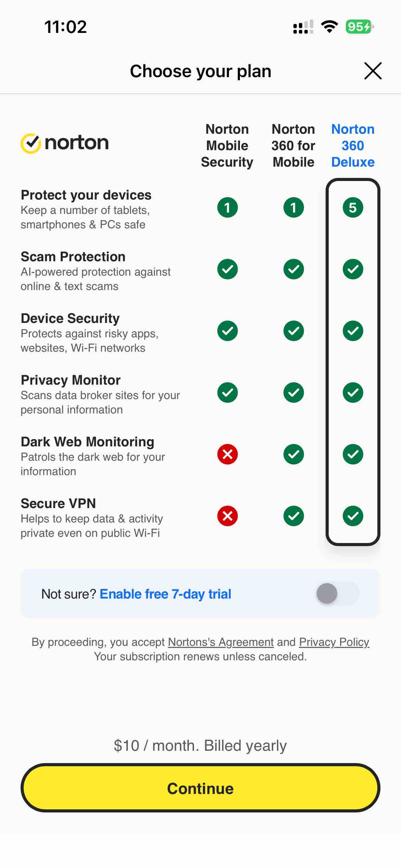
Task: Select the green "5" devices icon under Norton 360 Deluxe
Action: coord(353,207)
